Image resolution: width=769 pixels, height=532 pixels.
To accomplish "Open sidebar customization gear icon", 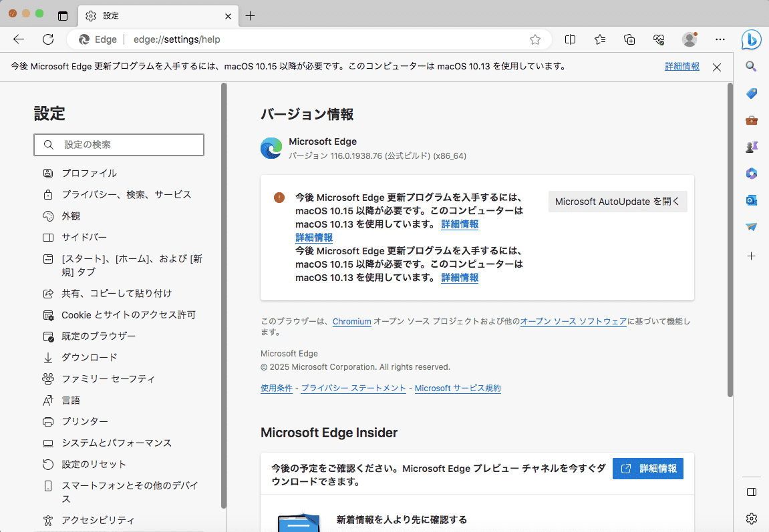I will tap(752, 518).
